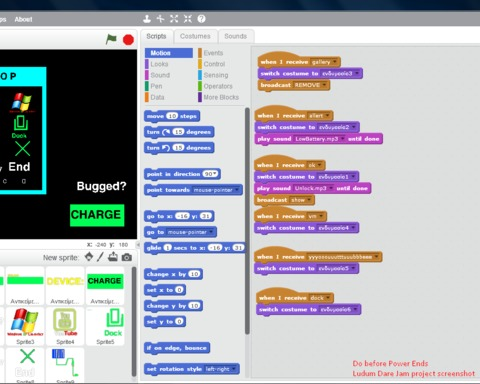Select the Duplicate stamp tool
Image resolution: width=480 pixels, height=384 pixels.
coord(147,19)
